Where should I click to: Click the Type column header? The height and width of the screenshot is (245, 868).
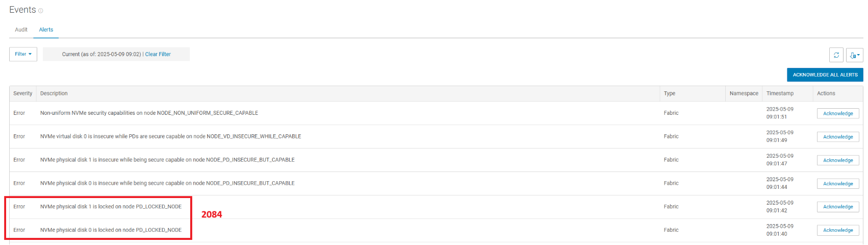(670, 93)
